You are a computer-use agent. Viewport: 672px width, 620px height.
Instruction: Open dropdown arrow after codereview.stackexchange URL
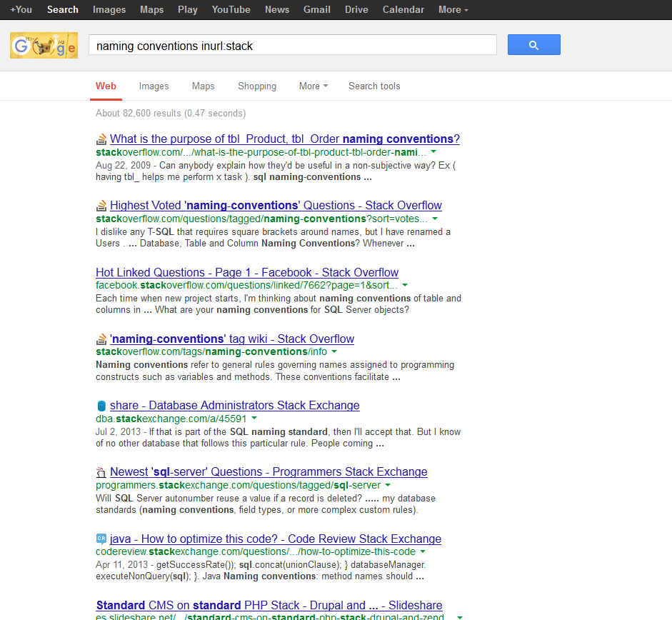[x=423, y=551]
